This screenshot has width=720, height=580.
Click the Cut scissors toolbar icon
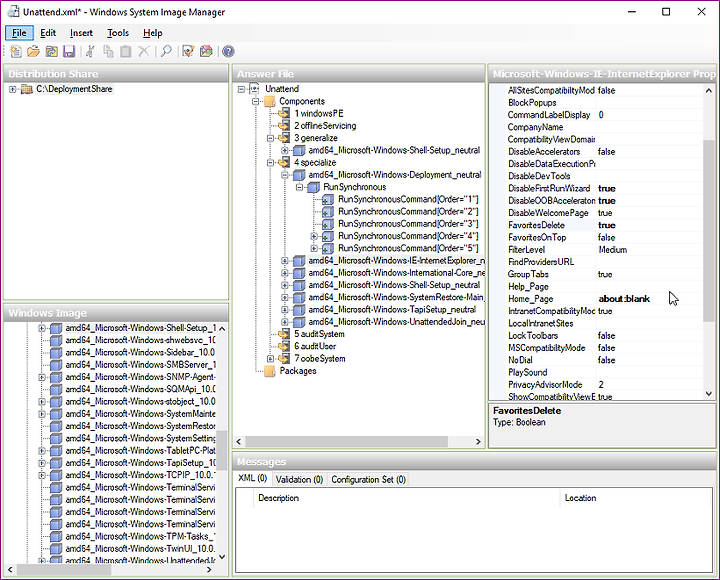click(x=90, y=51)
